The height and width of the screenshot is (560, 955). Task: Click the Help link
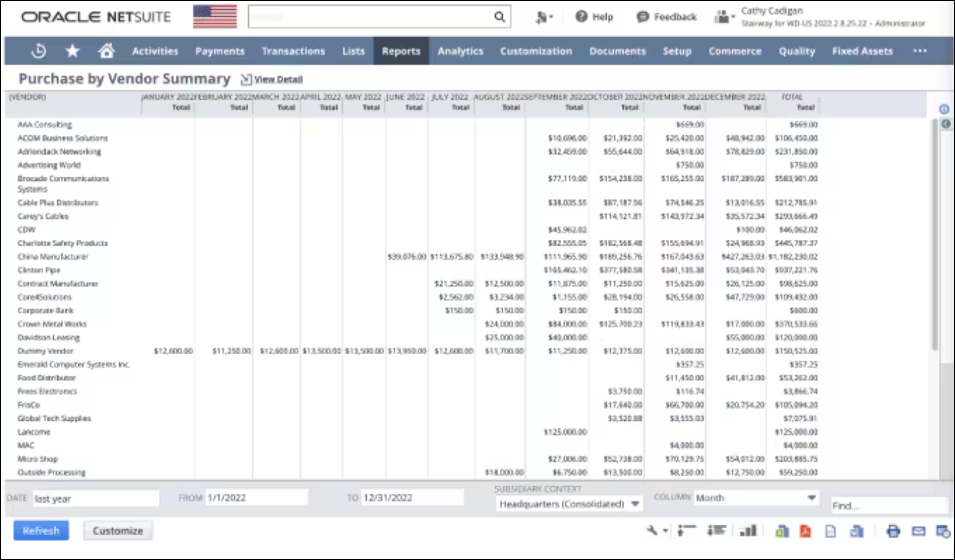pyautogui.click(x=602, y=17)
